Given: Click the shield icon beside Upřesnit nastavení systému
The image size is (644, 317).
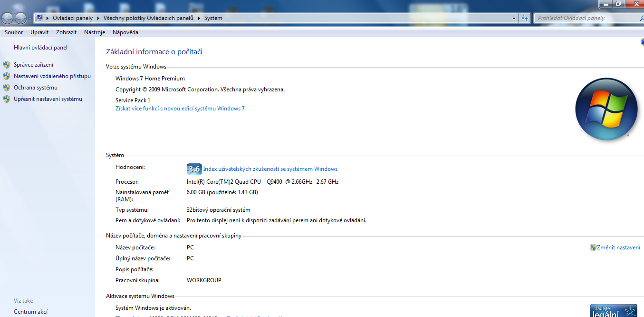Looking at the screenshot, I should 7,99.
